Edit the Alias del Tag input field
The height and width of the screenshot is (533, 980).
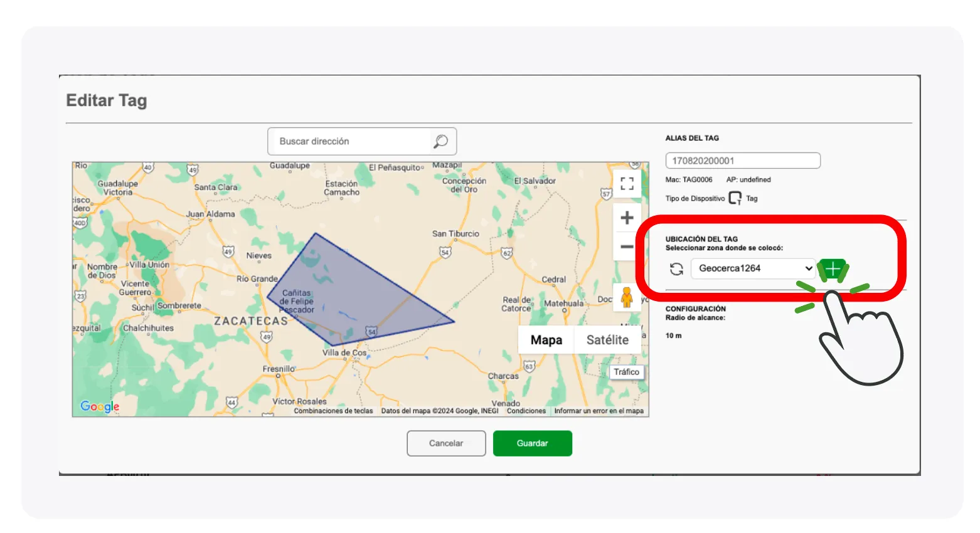pos(743,161)
